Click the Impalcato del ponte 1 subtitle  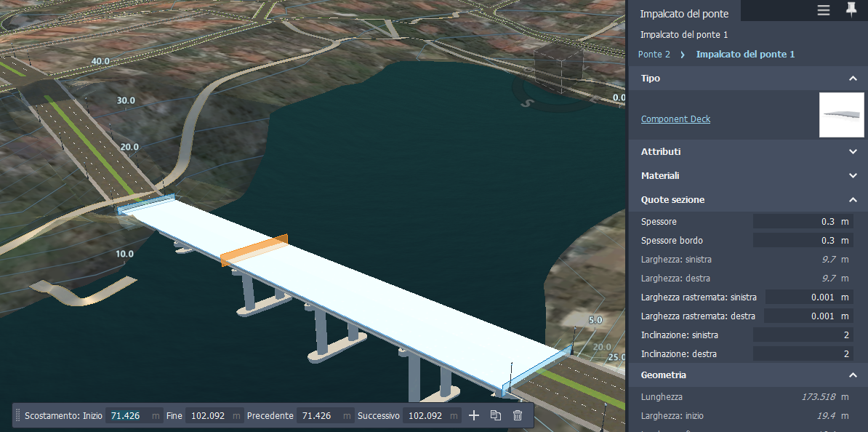coord(684,35)
